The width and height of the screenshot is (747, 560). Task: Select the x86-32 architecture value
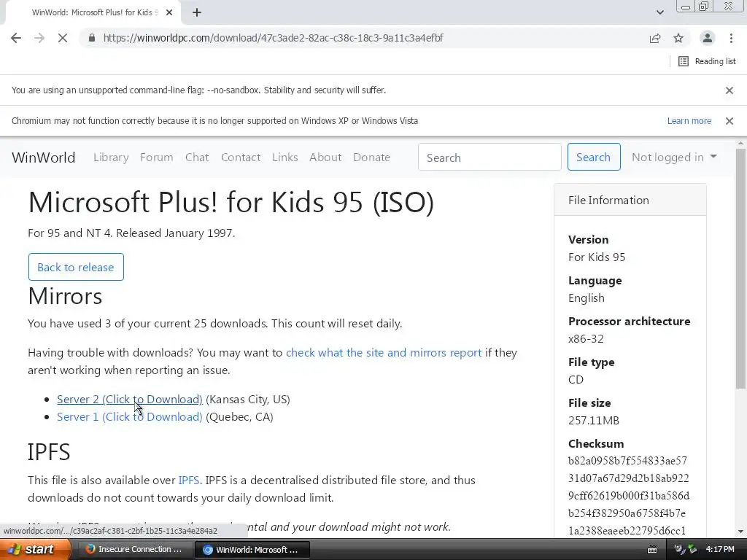586,339
